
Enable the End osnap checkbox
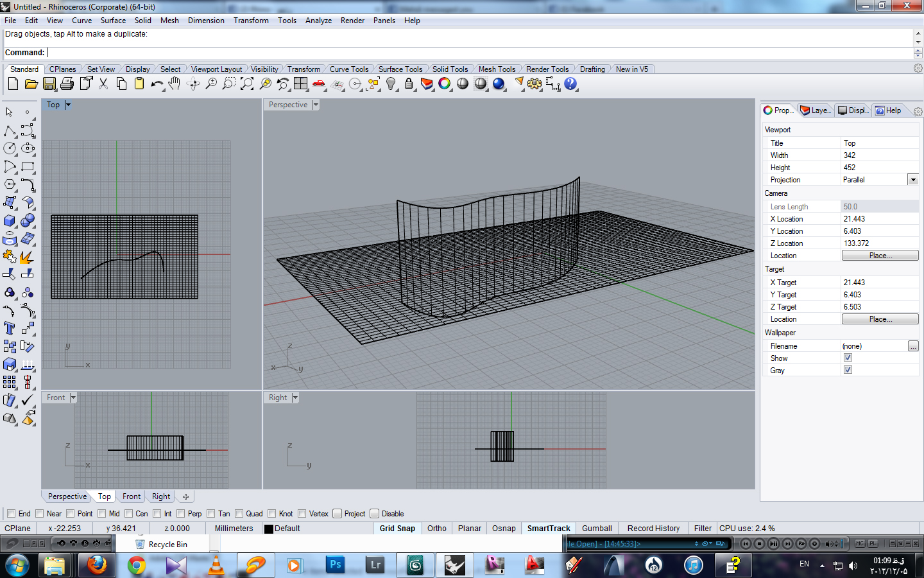point(11,514)
